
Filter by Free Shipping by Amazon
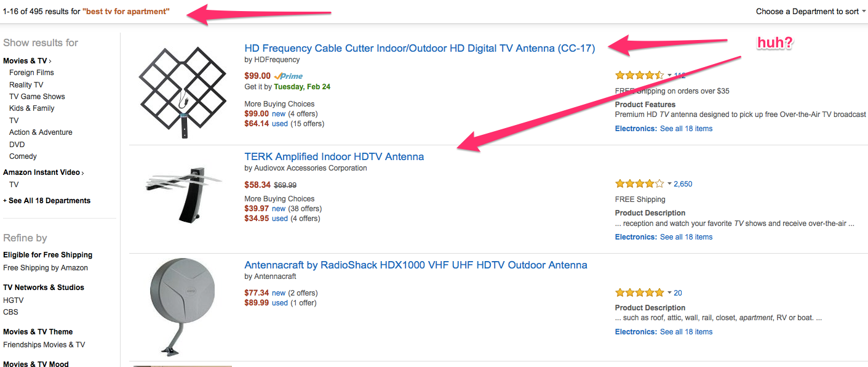[x=46, y=268]
